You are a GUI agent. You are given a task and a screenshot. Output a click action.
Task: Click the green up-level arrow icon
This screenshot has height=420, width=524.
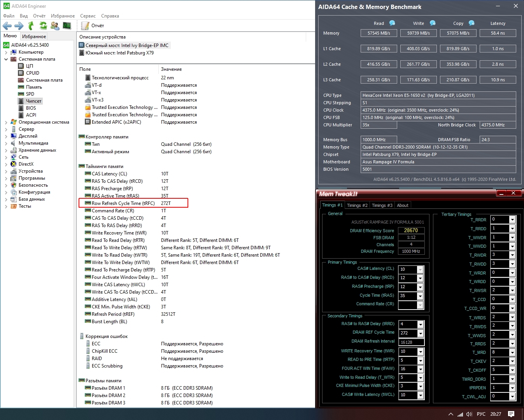(31, 26)
